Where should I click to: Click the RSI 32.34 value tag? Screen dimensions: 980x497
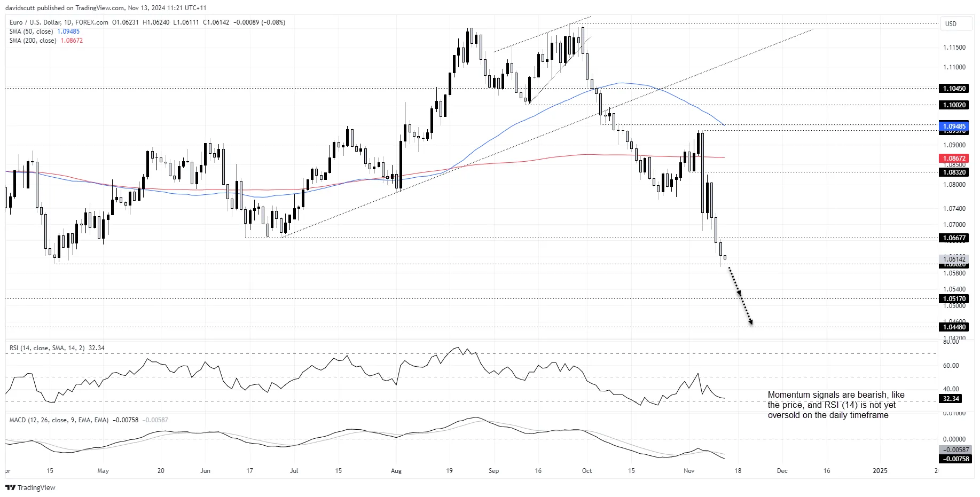point(951,399)
